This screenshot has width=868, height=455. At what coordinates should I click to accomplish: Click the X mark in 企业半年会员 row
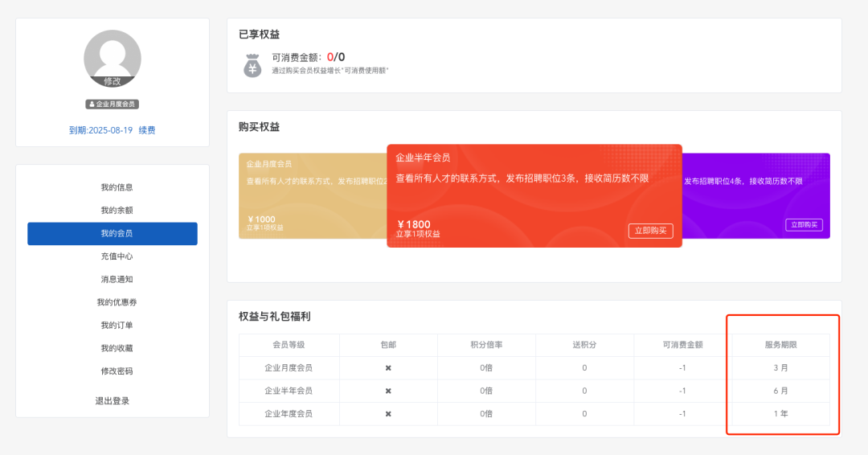click(388, 391)
